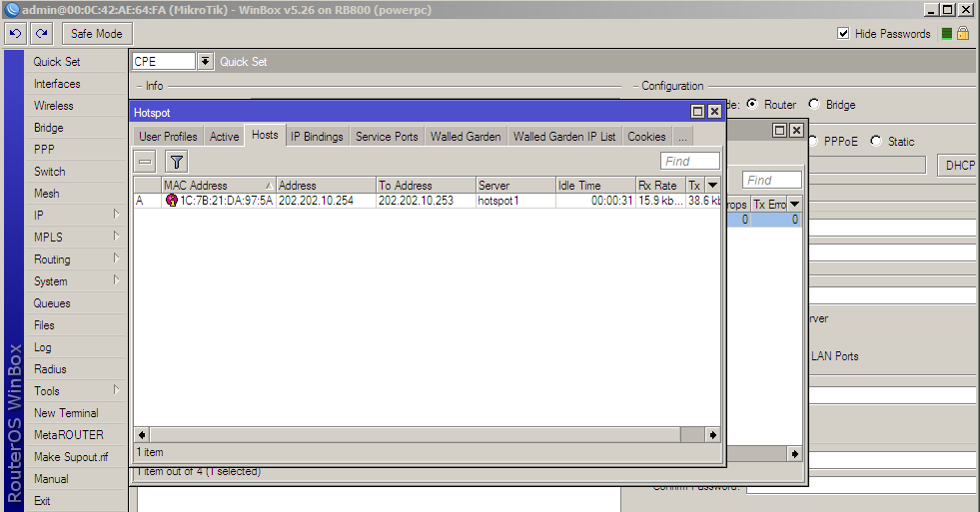Image resolution: width=980 pixels, height=512 pixels.
Task: Open Bridge in sidebar menu
Action: click(76, 128)
